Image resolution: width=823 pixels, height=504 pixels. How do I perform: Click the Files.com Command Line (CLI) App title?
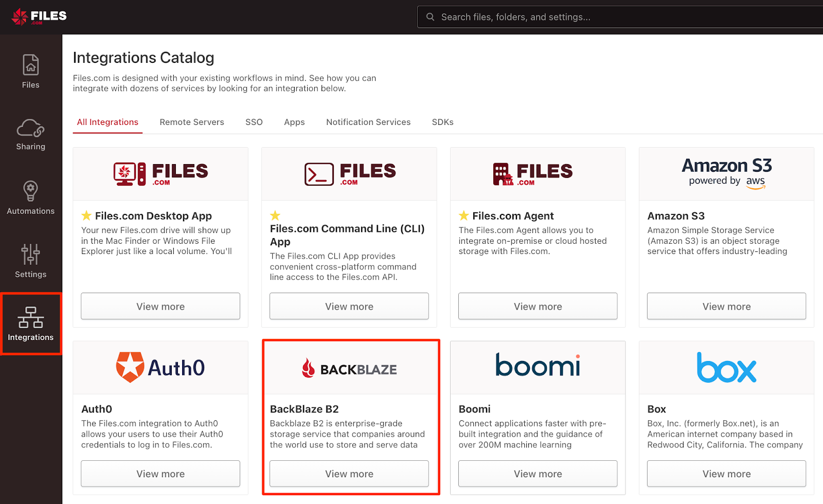(347, 235)
